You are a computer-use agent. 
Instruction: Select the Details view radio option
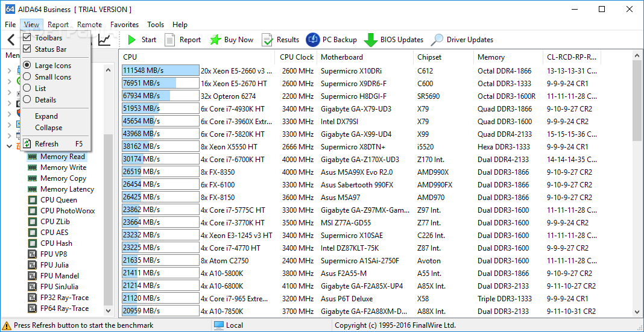point(27,100)
